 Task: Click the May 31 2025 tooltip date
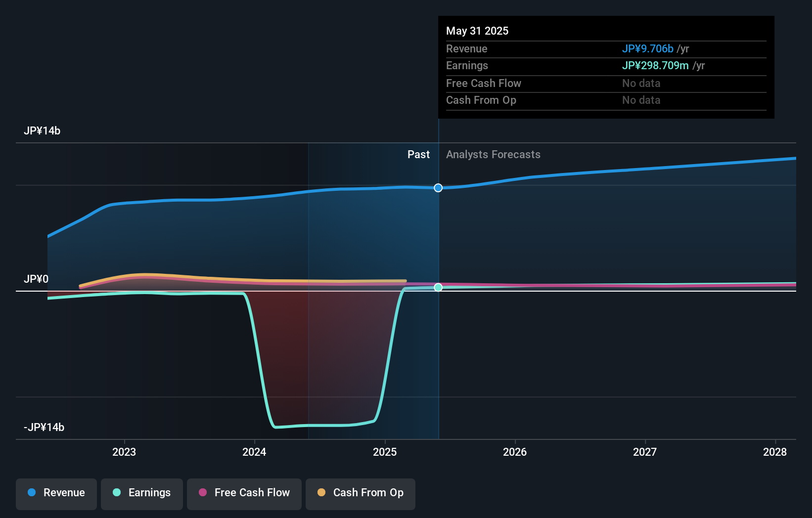pos(477,31)
